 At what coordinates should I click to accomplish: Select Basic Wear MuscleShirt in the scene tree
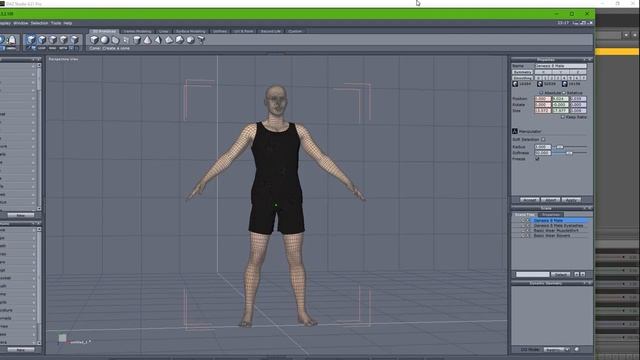point(556,230)
